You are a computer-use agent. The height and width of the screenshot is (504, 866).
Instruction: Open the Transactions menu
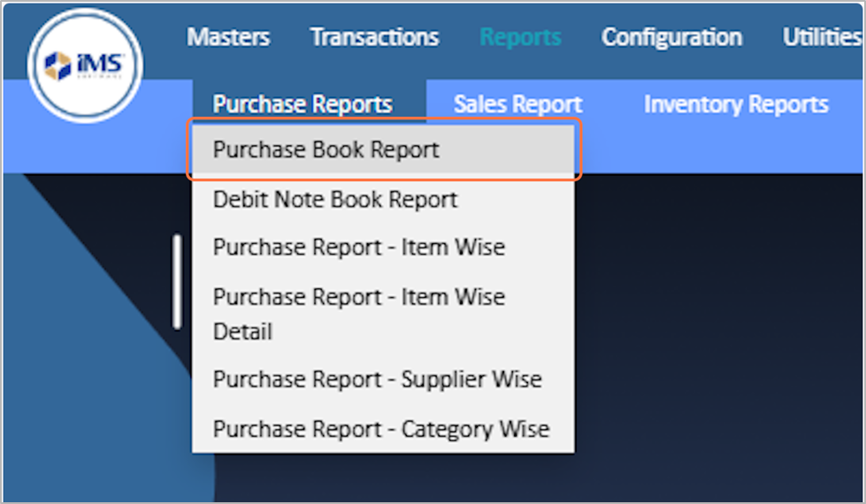tap(374, 37)
